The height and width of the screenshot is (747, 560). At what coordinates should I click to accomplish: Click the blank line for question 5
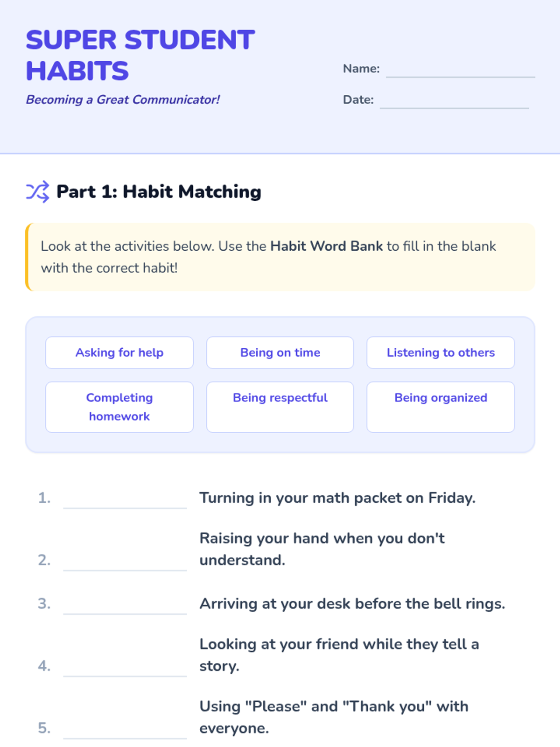click(x=125, y=731)
